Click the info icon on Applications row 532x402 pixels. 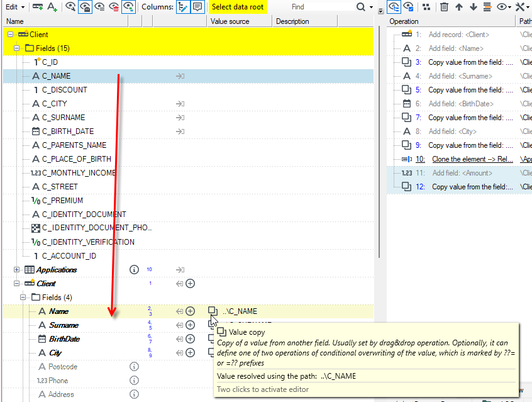click(x=134, y=270)
